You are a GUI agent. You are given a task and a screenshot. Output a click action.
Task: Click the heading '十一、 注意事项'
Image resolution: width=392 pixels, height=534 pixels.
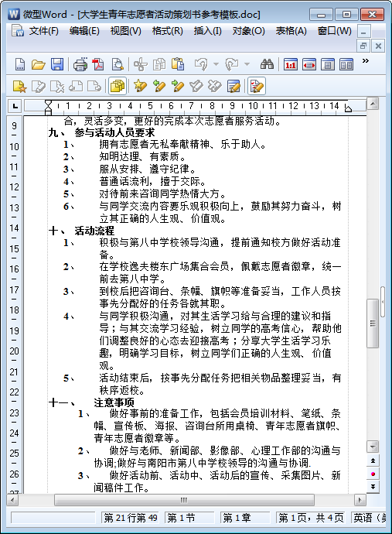91,402
